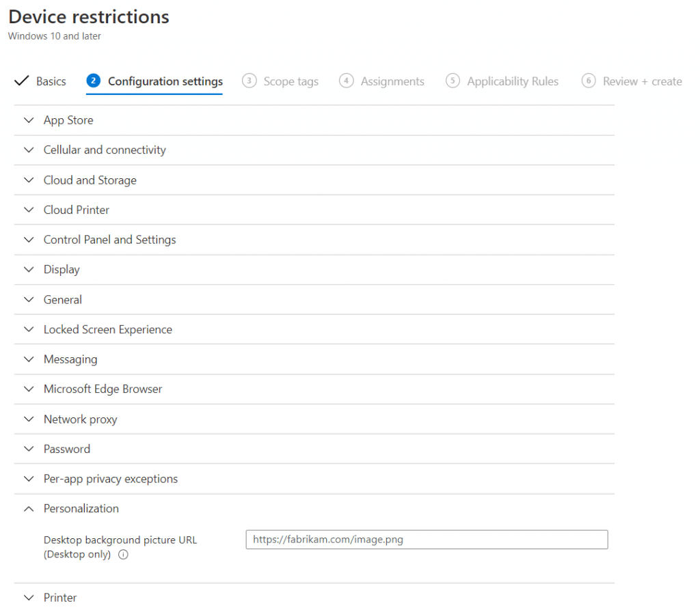Click the Printer section label
This screenshot has height=610, width=700.
tap(60, 598)
